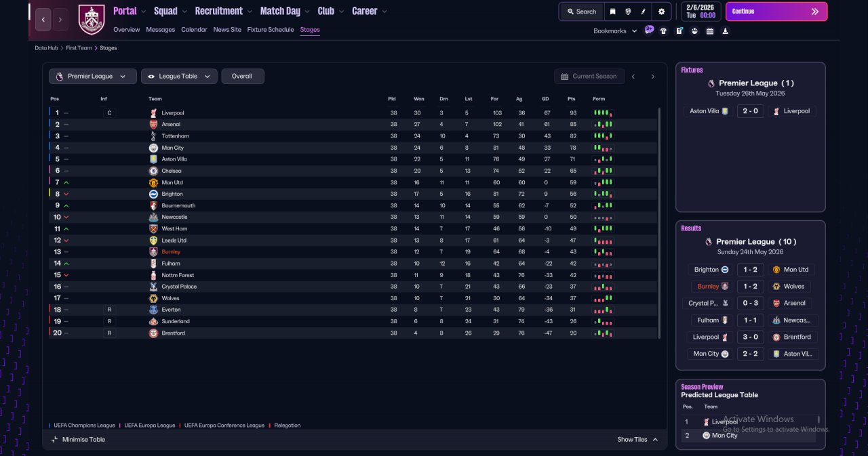868x456 pixels.
Task: Go back with the left navigation arrow
Action: coord(43,20)
